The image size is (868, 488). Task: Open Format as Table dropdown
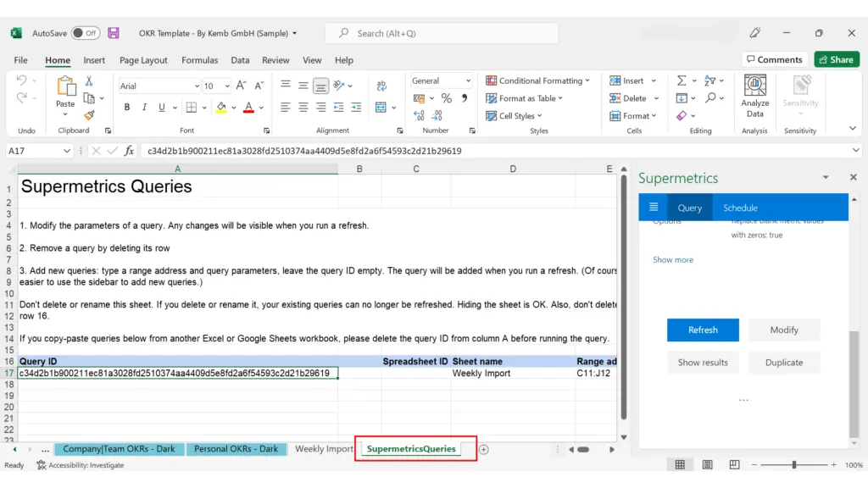pyautogui.click(x=524, y=98)
